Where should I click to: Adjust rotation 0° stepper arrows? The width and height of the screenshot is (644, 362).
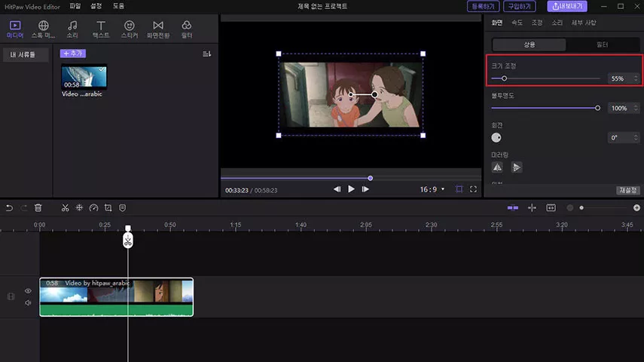coord(636,137)
